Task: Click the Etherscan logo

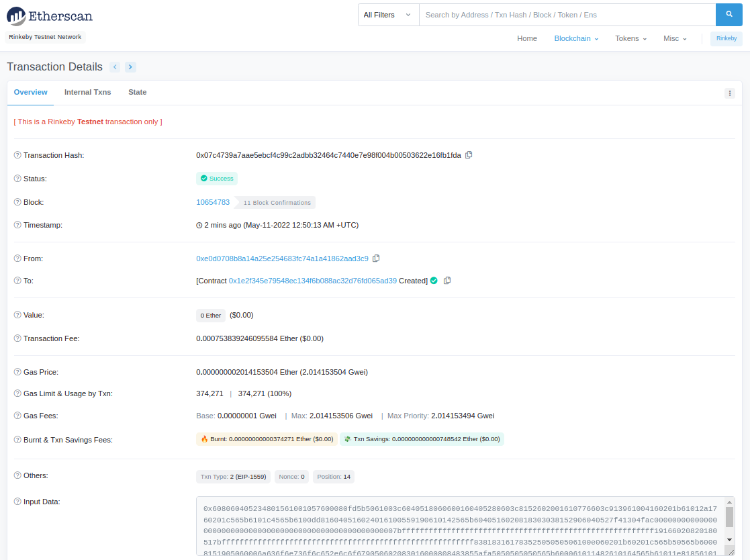Action: (50, 16)
